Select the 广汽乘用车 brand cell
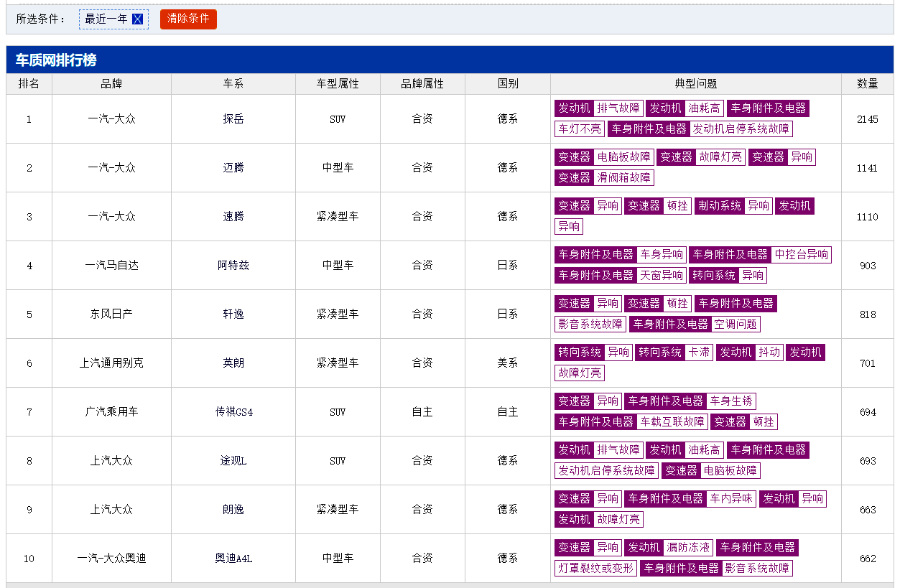Screen dimensions: 900x588 pos(111,412)
